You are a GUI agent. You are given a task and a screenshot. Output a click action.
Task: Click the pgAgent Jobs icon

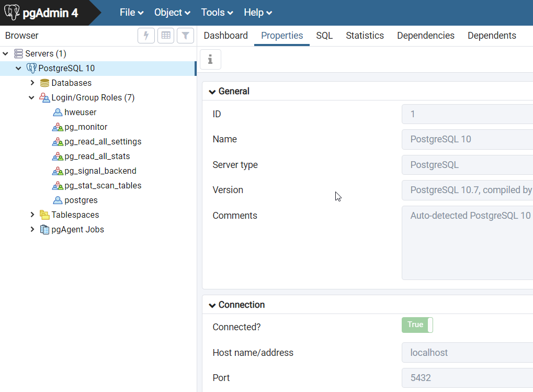click(x=45, y=230)
